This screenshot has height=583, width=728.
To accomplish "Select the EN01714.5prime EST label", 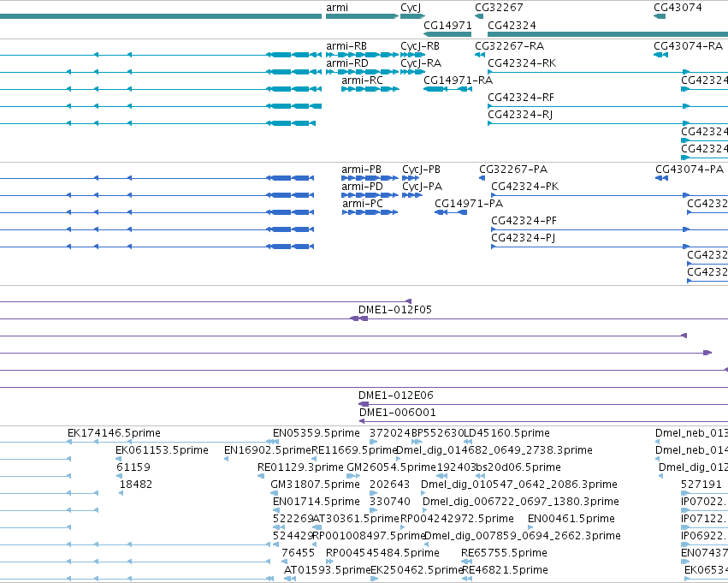I will (317, 503).
